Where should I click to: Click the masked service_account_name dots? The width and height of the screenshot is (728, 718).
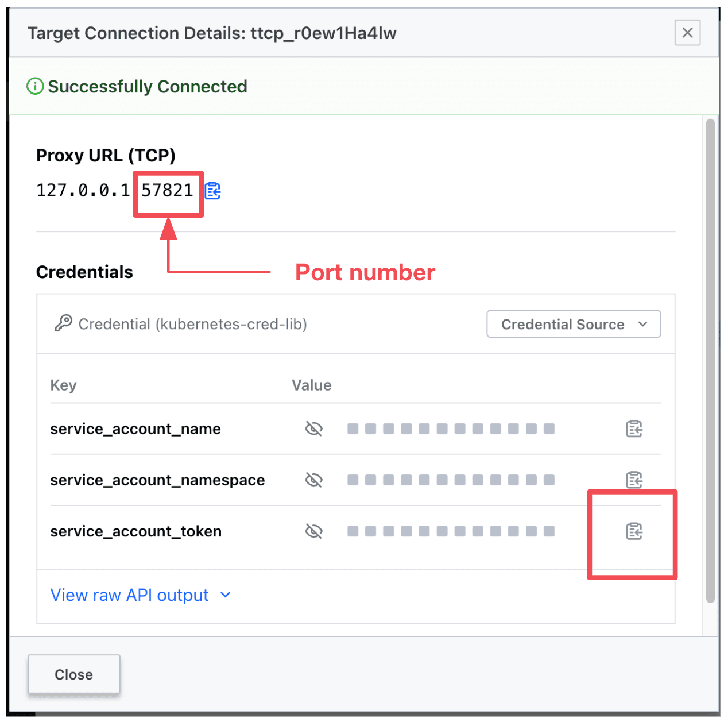coord(451,429)
